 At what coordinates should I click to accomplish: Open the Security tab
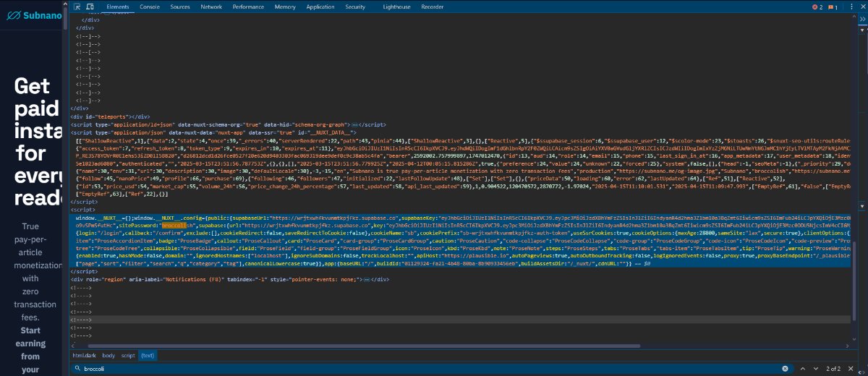click(x=355, y=7)
